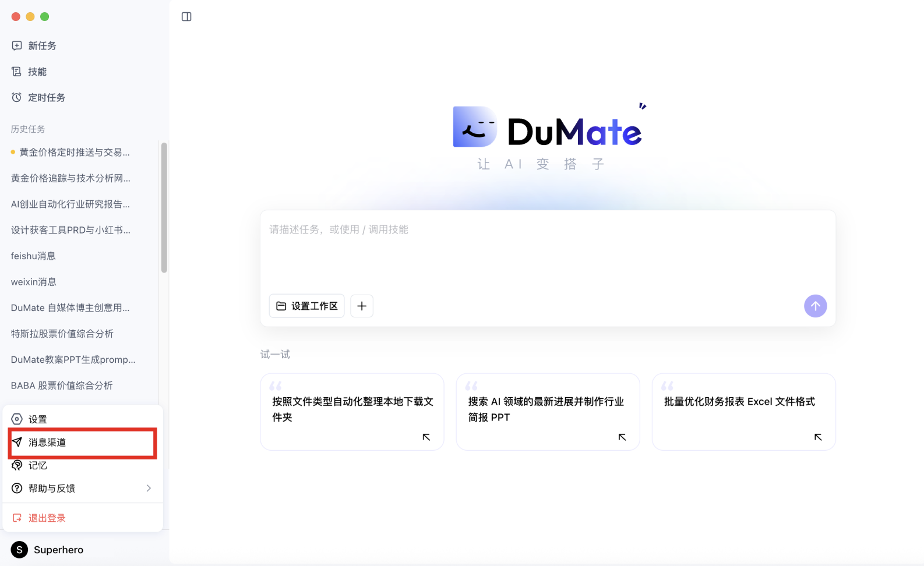Click the orange status dot on 黄金价格定时推送
Screen dimensions: 924x566
[13, 152]
